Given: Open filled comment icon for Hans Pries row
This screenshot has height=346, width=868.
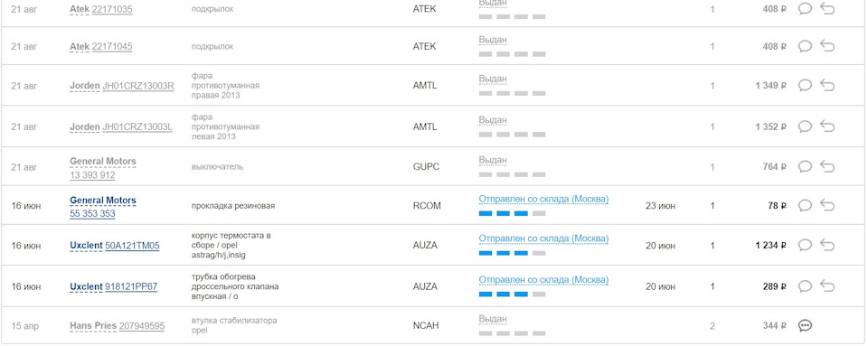Looking at the screenshot, I should click(x=805, y=325).
